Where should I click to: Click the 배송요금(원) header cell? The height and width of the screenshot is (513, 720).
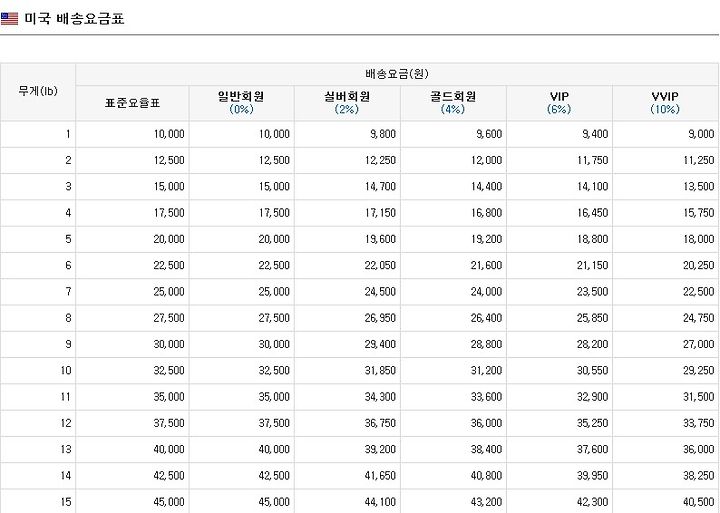coord(397,73)
